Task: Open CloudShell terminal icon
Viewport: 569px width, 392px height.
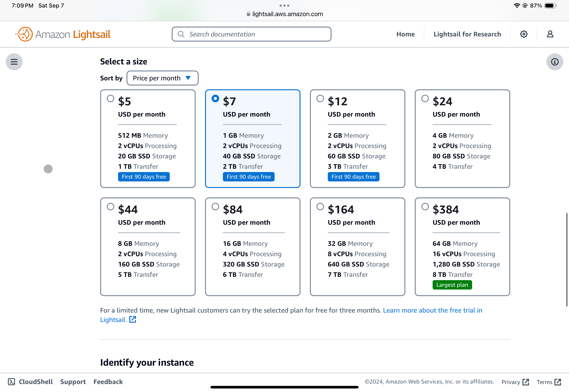Action: pyautogui.click(x=11, y=381)
